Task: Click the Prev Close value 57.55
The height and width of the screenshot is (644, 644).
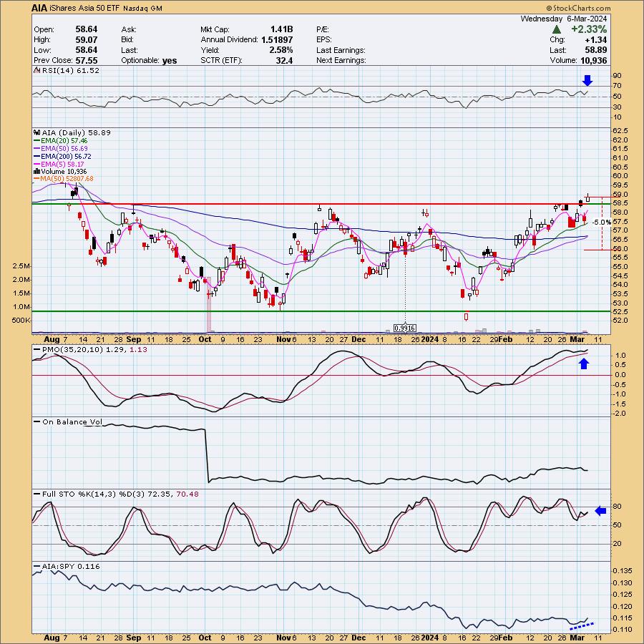Action: (87, 60)
